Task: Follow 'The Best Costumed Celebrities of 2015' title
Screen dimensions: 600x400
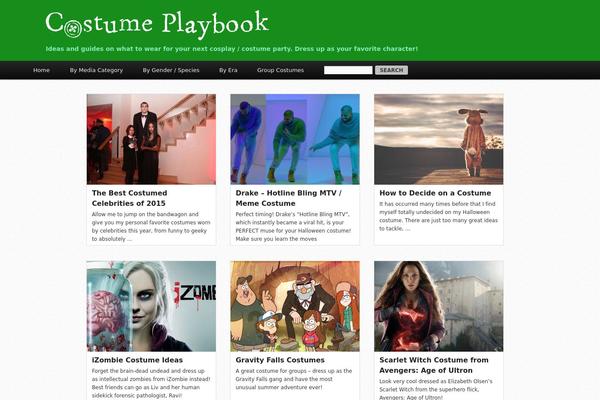Action: coord(129,198)
